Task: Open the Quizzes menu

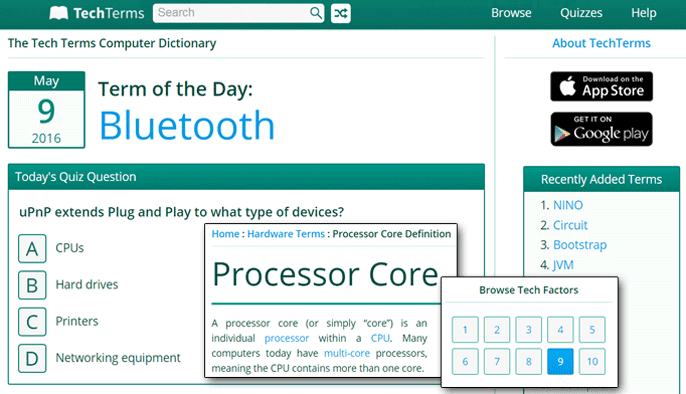Action: pyautogui.click(x=581, y=13)
